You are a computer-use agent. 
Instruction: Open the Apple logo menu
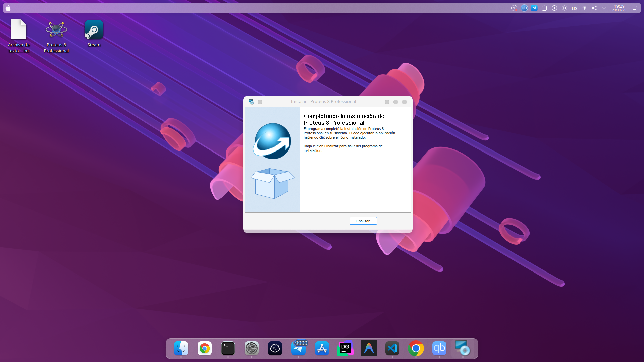point(8,8)
